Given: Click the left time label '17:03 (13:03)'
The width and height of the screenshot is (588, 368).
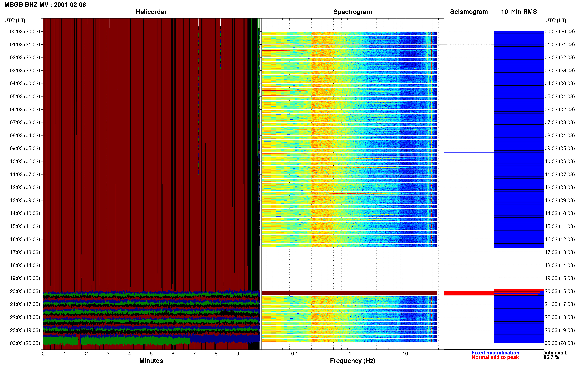Looking at the screenshot, I should [25, 252].
